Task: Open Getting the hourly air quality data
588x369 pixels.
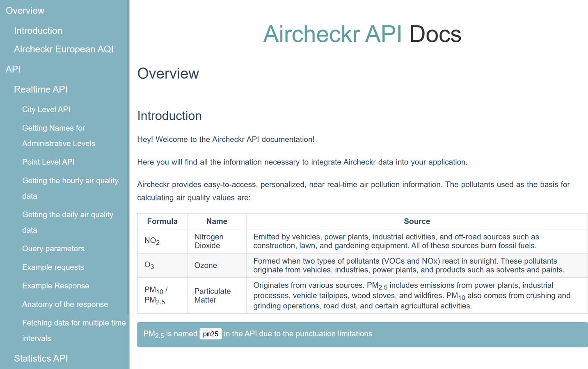Action: click(70, 188)
